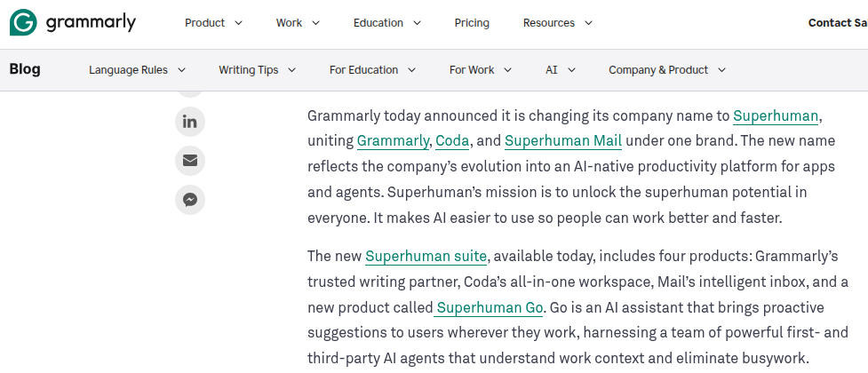Share the article via Messenger icon
This screenshot has width=868, height=373.
(190, 200)
